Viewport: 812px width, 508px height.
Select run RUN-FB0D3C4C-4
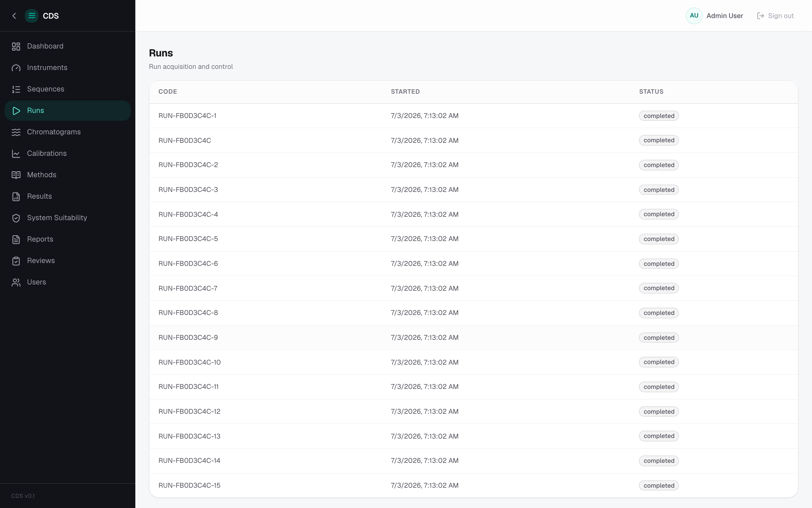[188, 214]
